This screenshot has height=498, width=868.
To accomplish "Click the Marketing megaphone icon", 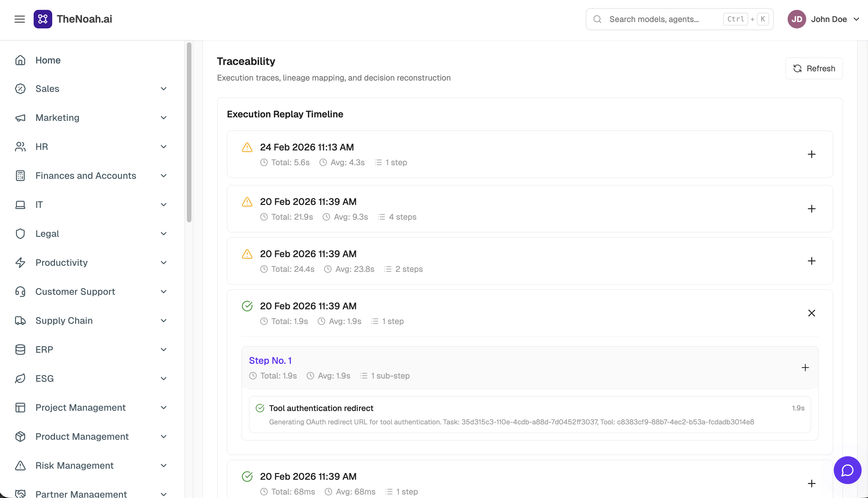I will 20,118.
